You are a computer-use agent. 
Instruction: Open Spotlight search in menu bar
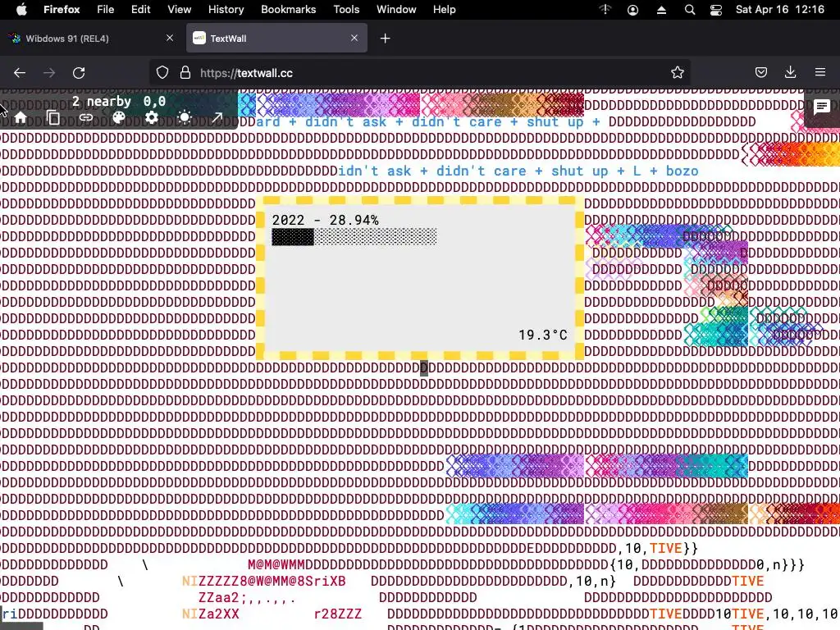[689, 10]
